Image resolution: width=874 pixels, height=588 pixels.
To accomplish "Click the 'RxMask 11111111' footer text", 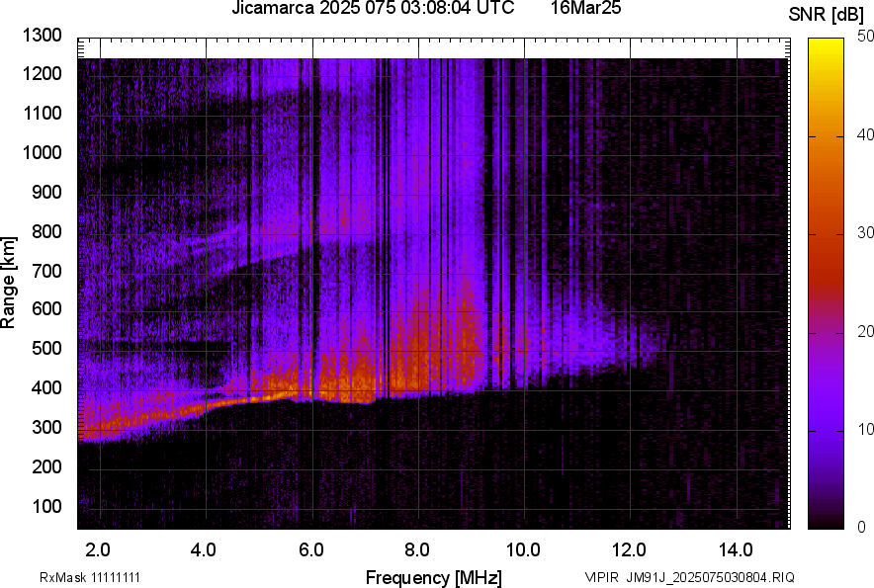I will pyautogui.click(x=90, y=577).
